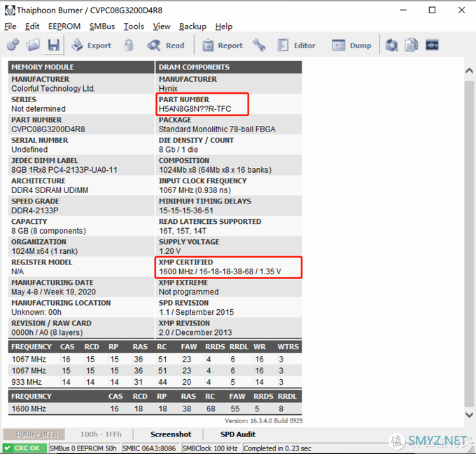Click the settings gear toolbar icon

click(x=13, y=45)
